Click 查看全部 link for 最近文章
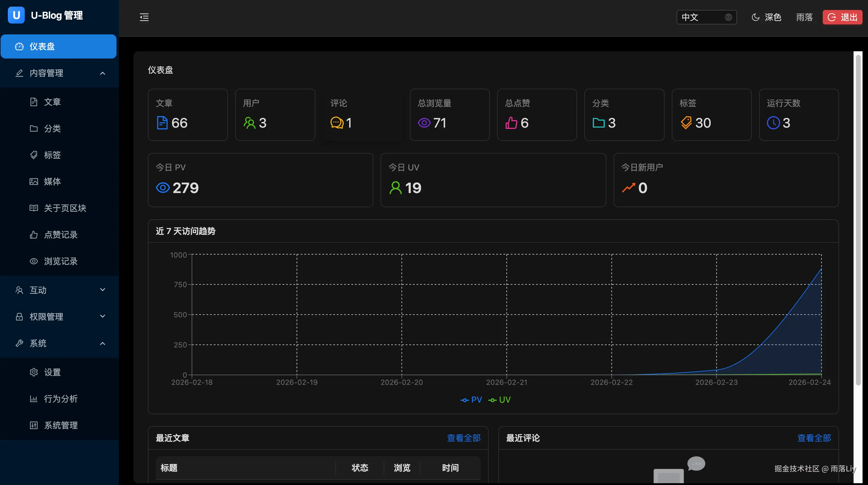The image size is (868, 485). tap(464, 438)
